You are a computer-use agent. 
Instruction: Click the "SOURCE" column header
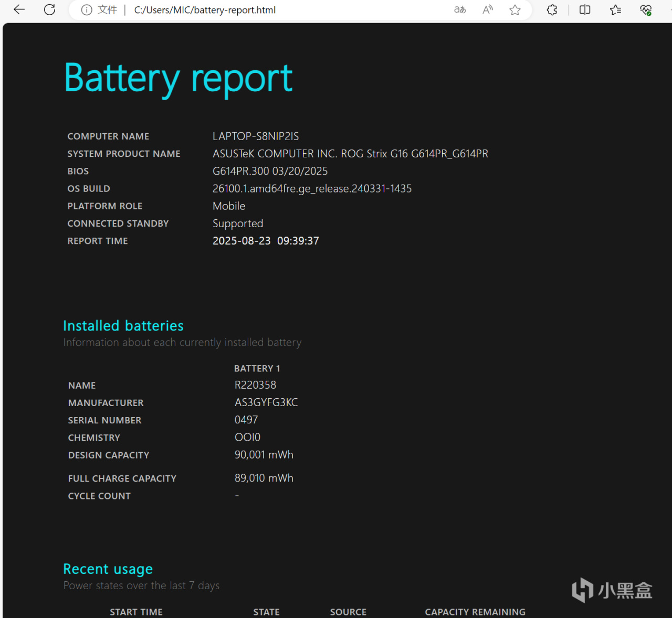[348, 612]
